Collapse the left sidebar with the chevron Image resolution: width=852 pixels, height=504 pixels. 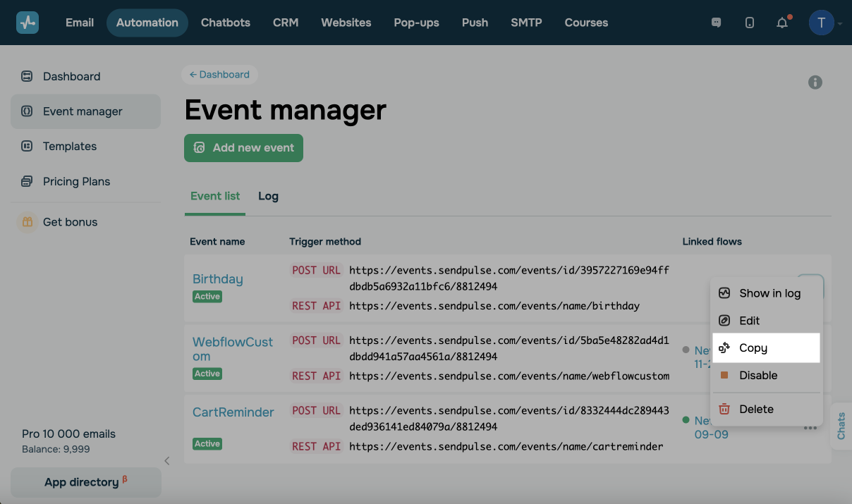[167, 461]
